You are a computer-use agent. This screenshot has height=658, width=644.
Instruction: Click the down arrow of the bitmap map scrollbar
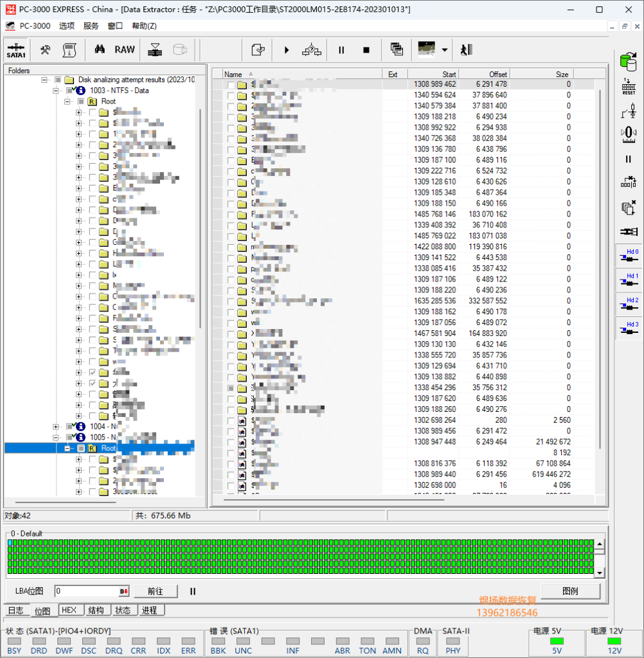(x=600, y=573)
